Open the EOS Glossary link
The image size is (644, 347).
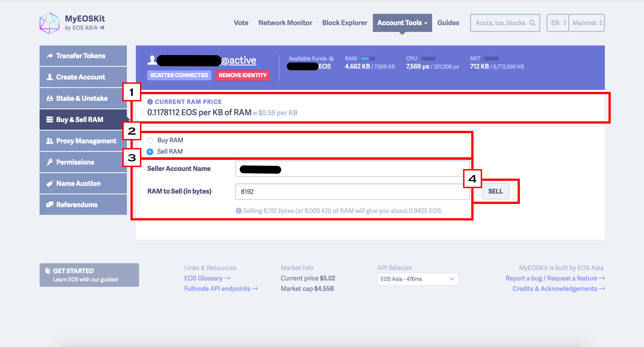tap(207, 278)
